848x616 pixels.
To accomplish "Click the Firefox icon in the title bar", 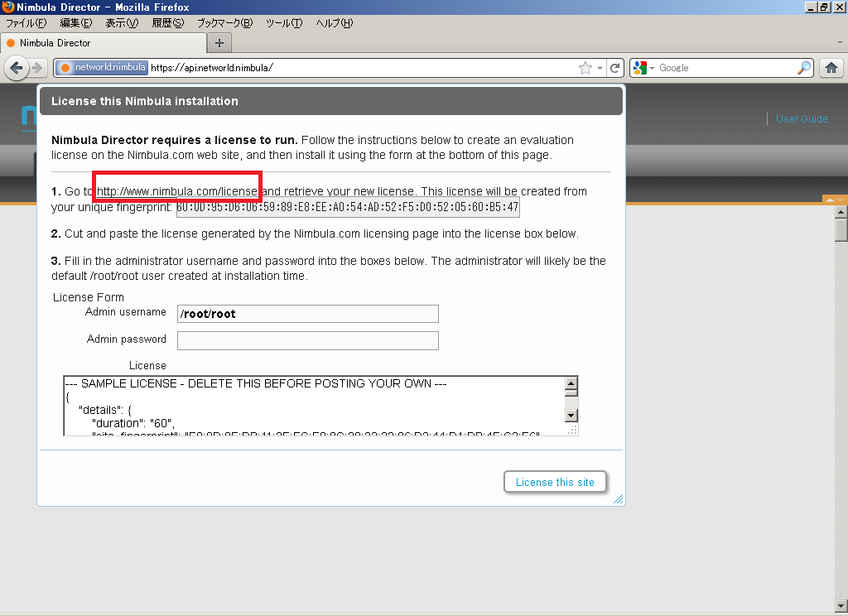I will tap(7, 7).
